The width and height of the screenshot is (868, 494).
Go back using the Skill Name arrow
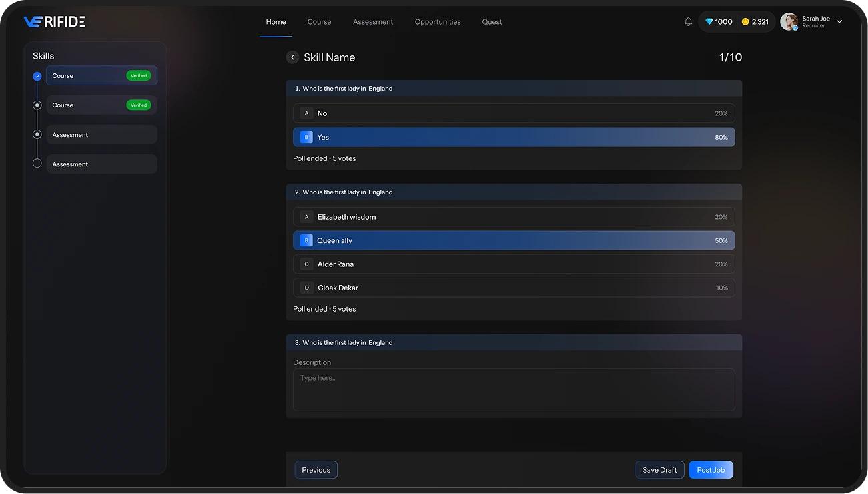pos(292,57)
